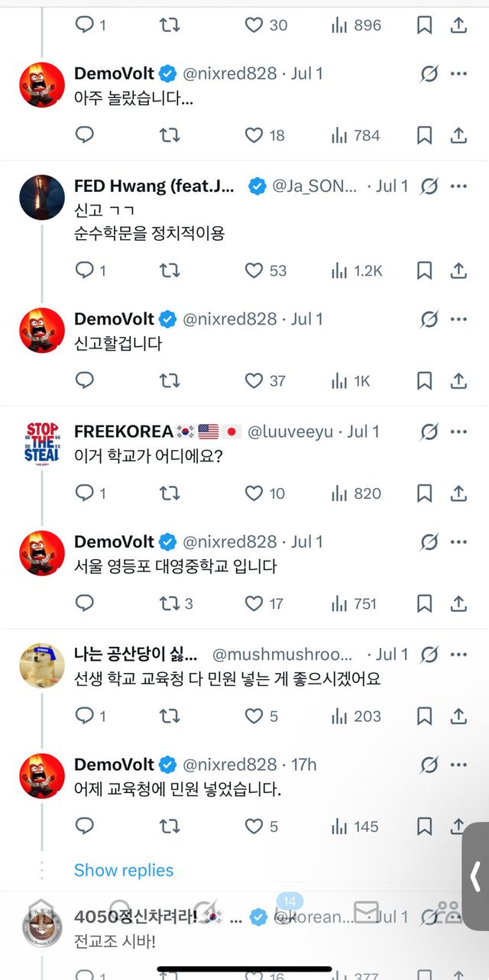Viewport: 489px width, 980px height.
Task: Bookmark the "어제 교육청에 민원 넣었습니다" reply
Action: coord(425,826)
